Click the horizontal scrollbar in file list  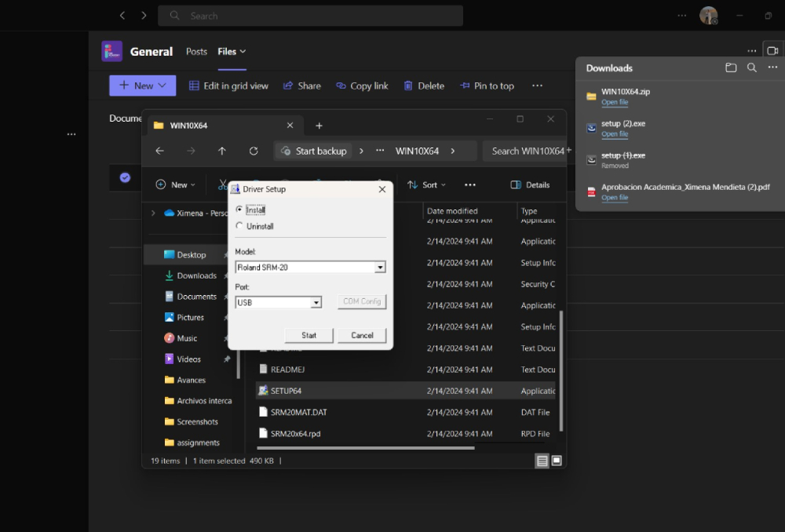point(366,448)
